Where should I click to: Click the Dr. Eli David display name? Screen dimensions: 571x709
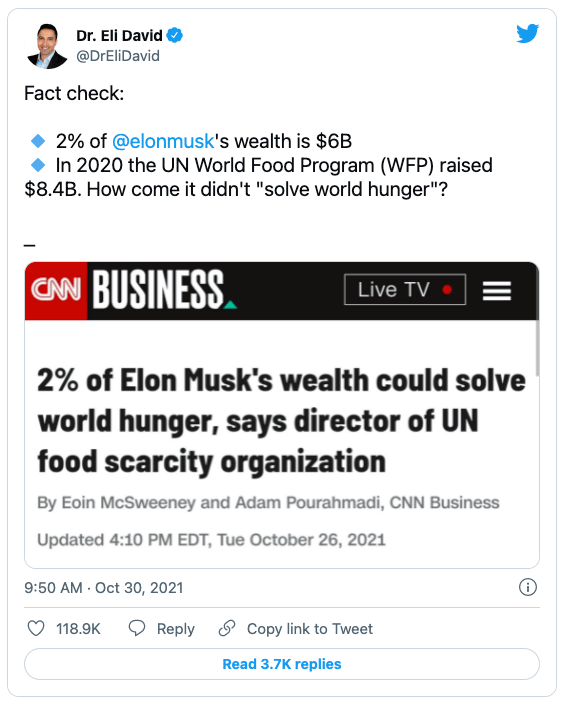(x=119, y=35)
